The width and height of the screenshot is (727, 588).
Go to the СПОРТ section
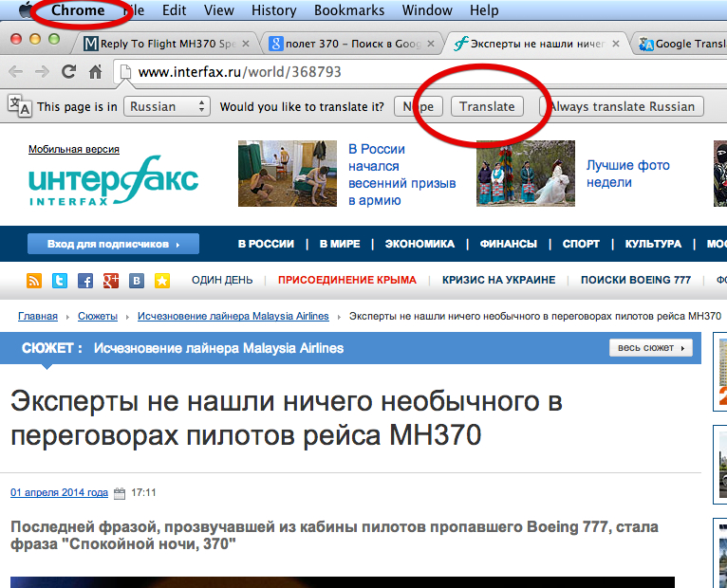581,244
